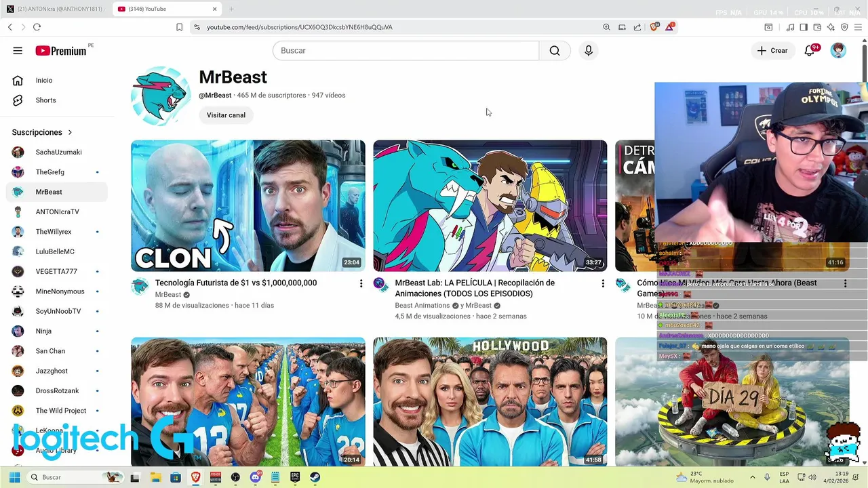This screenshot has width=868, height=488.
Task: Open Brave Rewards triangle icon
Action: pyautogui.click(x=670, y=27)
